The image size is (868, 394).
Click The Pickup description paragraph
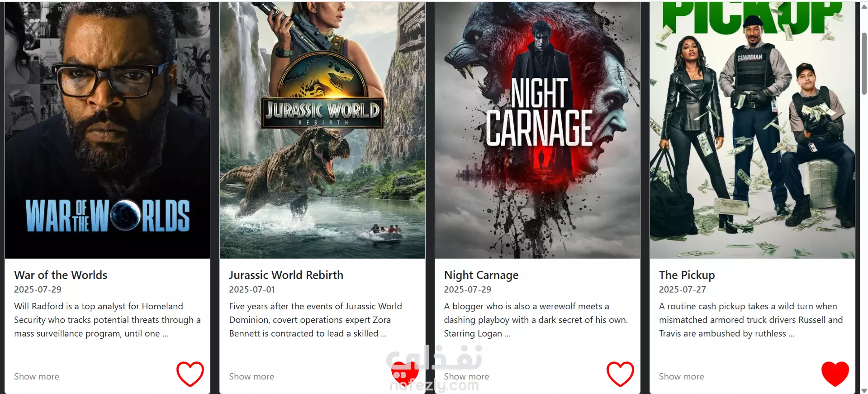pyautogui.click(x=751, y=320)
